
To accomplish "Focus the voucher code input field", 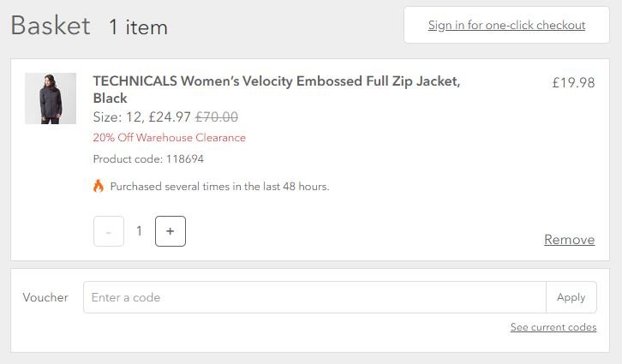I will [314, 297].
